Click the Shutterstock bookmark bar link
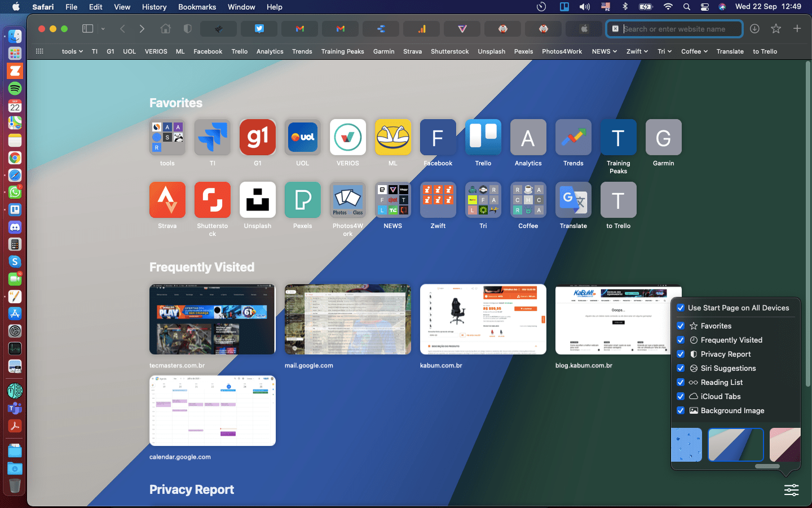This screenshot has height=508, width=812. [x=449, y=51]
